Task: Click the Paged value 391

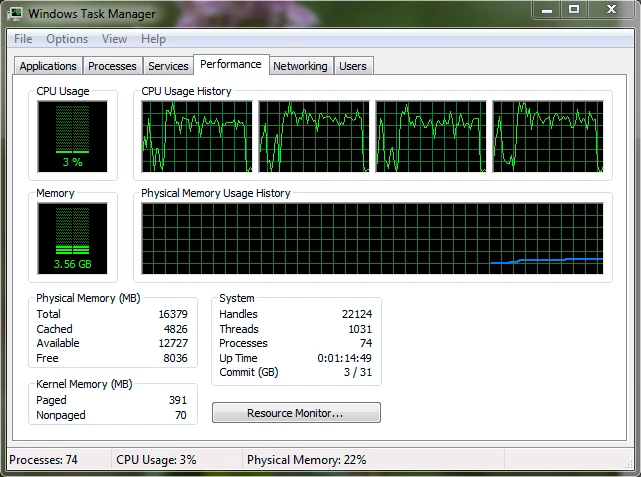Action: [x=178, y=400]
